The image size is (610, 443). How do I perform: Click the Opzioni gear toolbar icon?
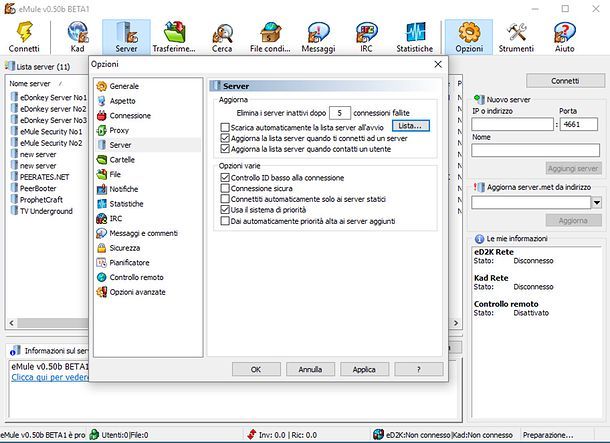coord(469,37)
